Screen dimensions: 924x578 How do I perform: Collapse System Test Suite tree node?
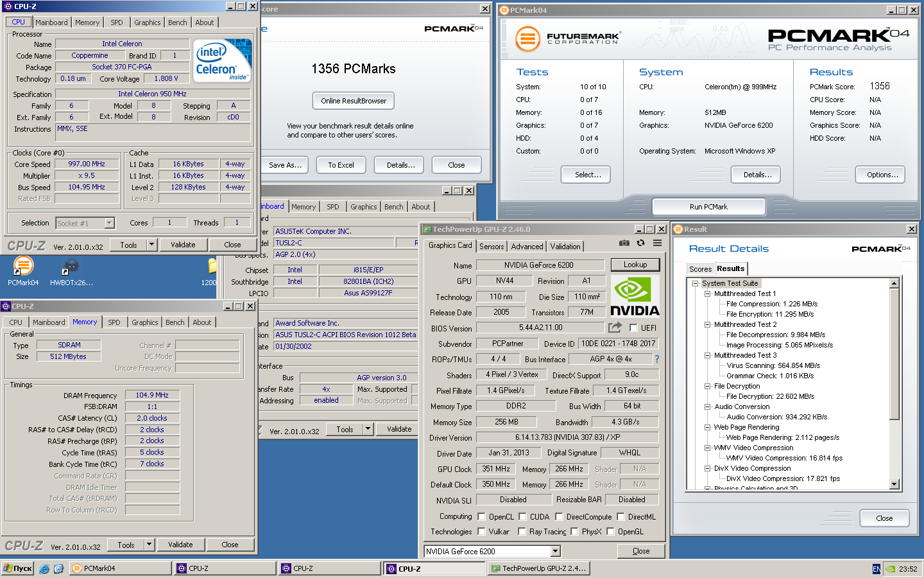point(695,283)
